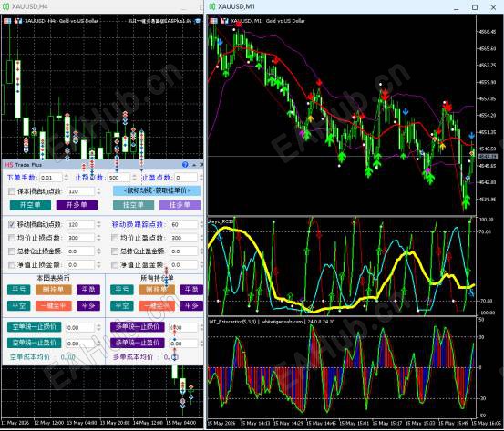Screen dimensions: 504x431
Task: Click the 止损点数 input field showing 500
Action: [119, 178]
